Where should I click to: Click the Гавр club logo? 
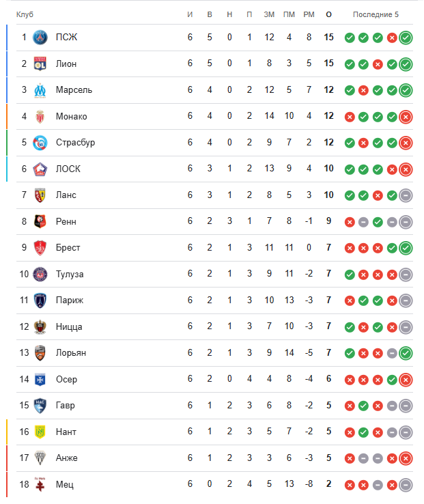point(40,406)
